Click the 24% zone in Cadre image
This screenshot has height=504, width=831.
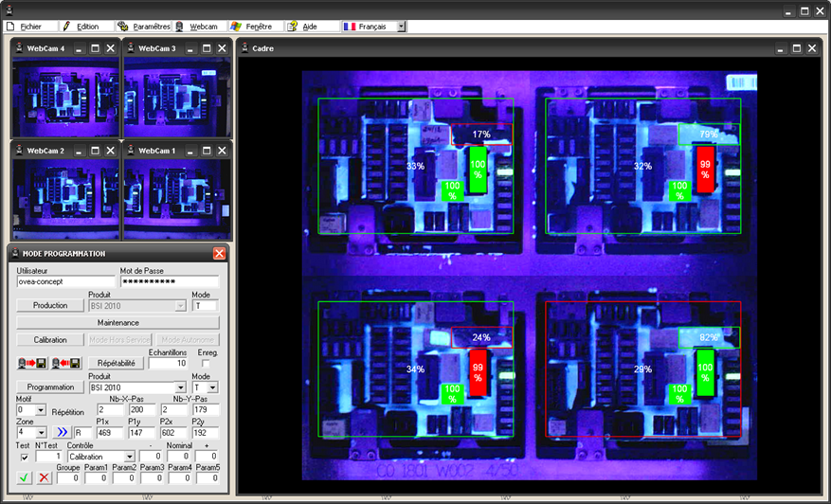coord(481,337)
